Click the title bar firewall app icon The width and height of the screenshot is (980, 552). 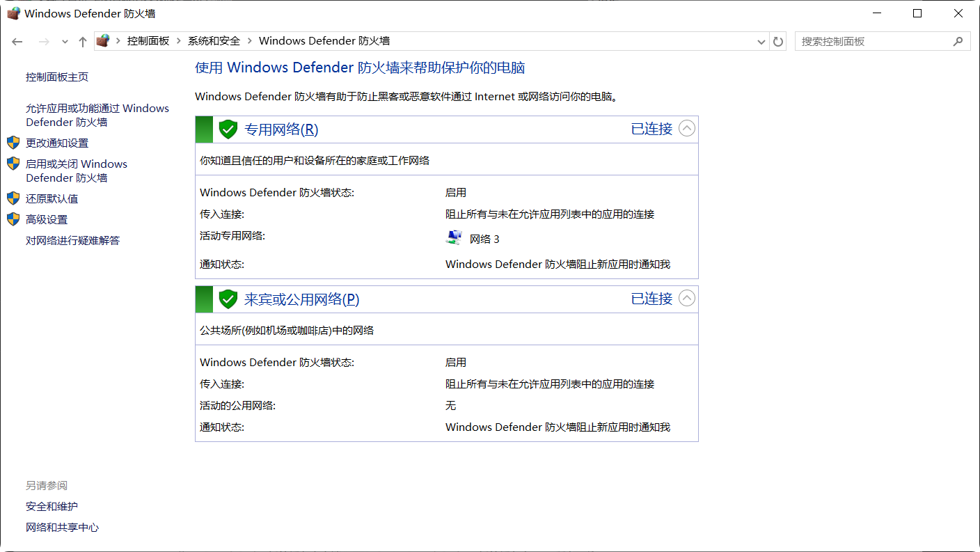coord(13,13)
